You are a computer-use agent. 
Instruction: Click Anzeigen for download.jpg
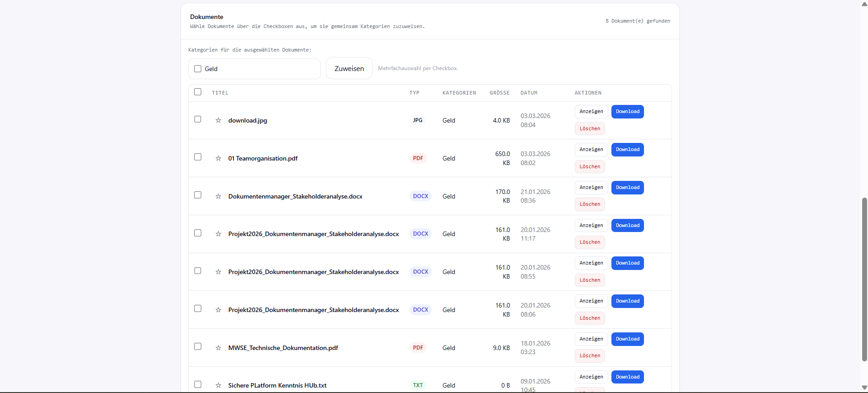pos(591,112)
